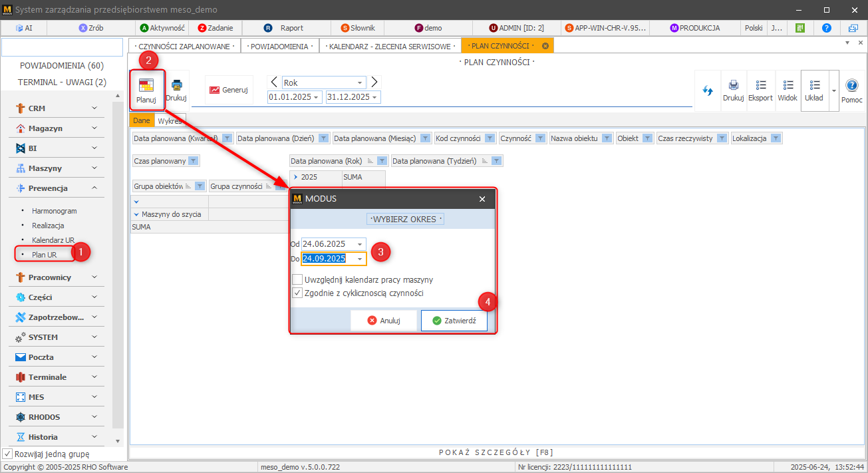
Task: Click Aktywność in the top bar
Action: tap(162, 28)
